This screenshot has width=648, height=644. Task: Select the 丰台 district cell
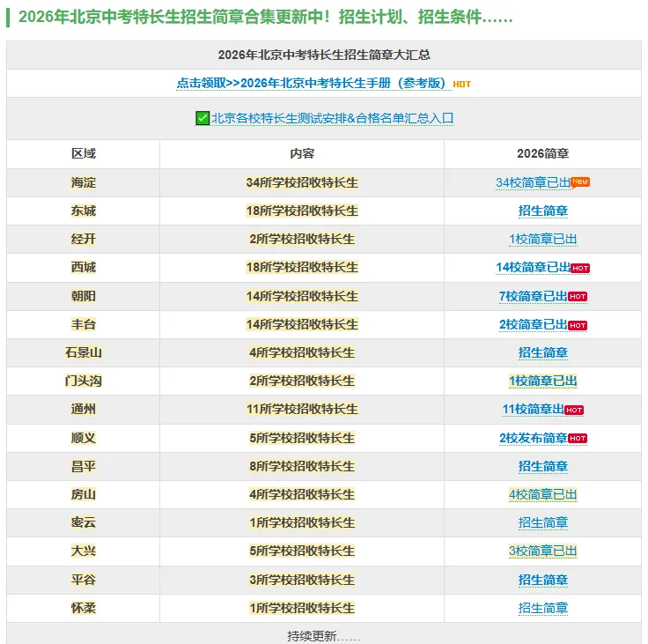(83, 324)
